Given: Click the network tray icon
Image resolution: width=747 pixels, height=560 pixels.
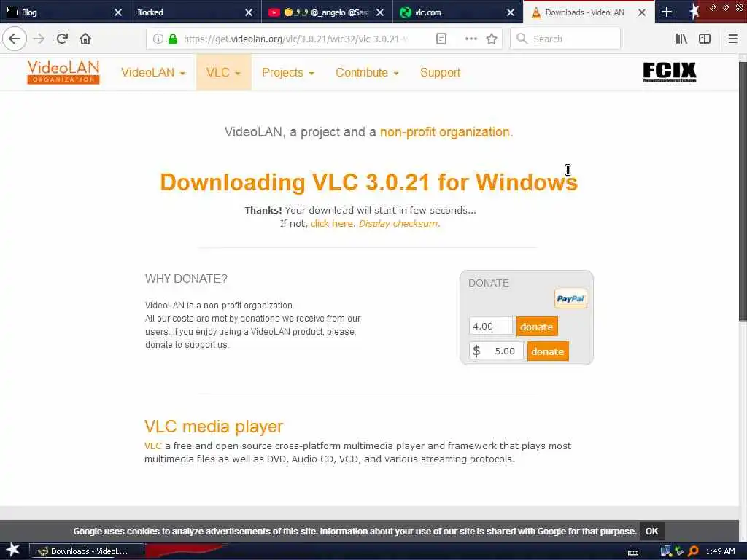Looking at the screenshot, I should (666, 551).
